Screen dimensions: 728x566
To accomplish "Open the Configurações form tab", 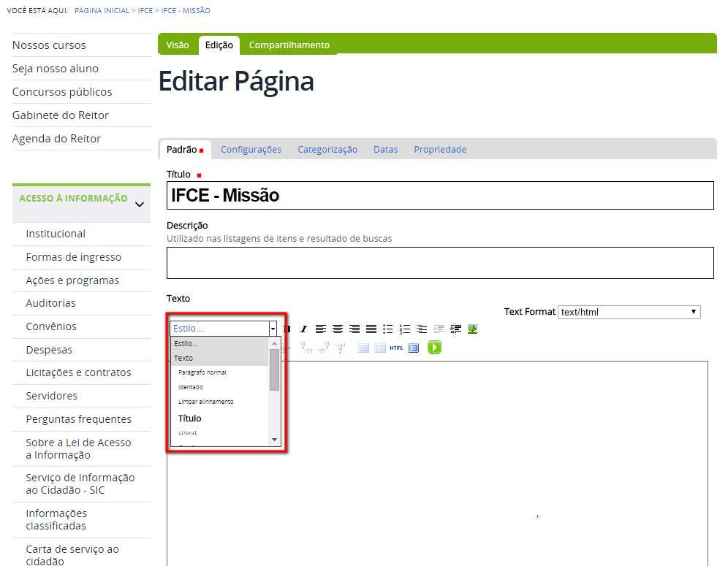I will coord(251,150).
